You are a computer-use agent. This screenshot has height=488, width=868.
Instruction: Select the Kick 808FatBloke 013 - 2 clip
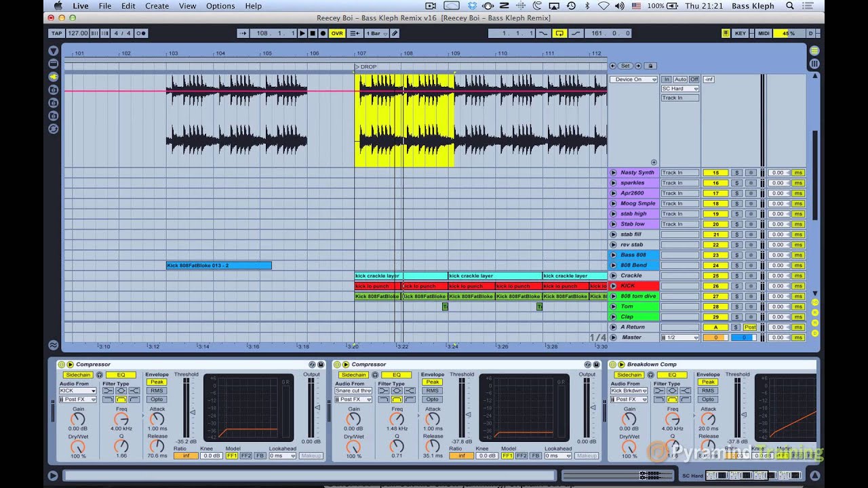click(219, 266)
